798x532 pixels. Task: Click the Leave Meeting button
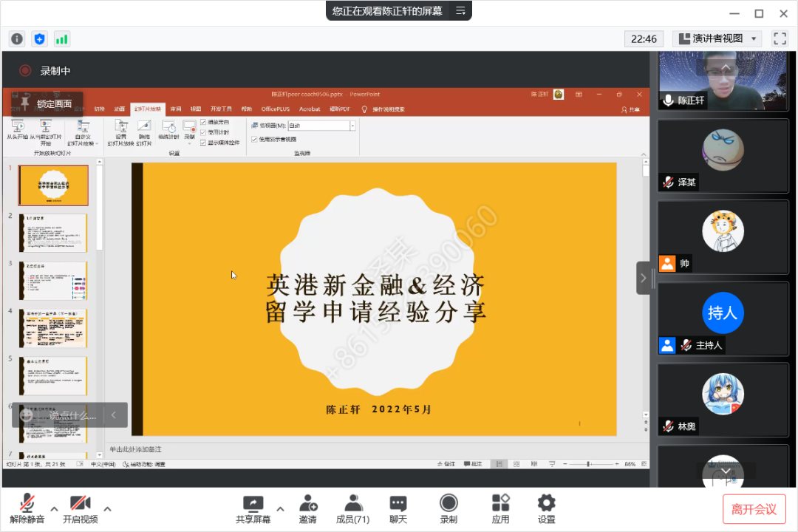pyautogui.click(x=754, y=509)
